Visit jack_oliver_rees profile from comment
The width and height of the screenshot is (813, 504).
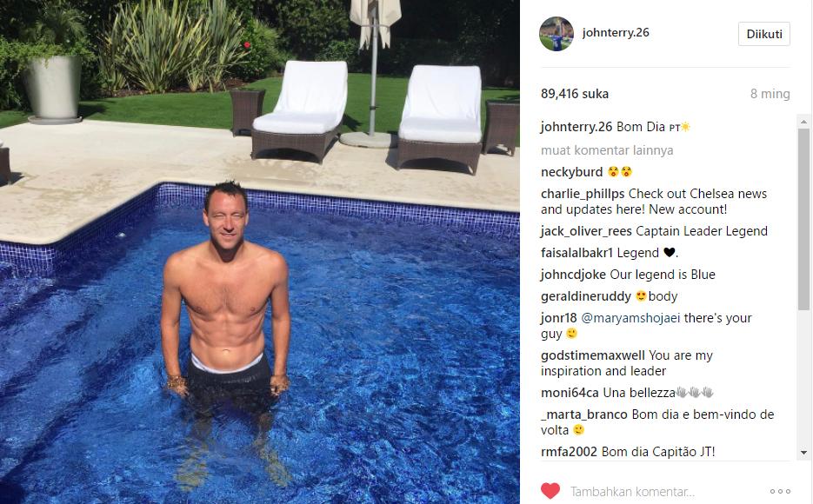[x=586, y=231]
